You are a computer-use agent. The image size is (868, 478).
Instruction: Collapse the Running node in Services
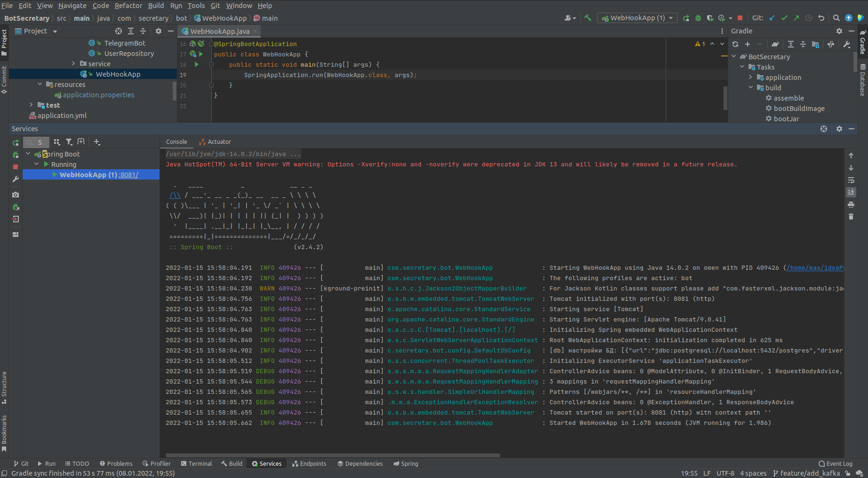tap(37, 164)
